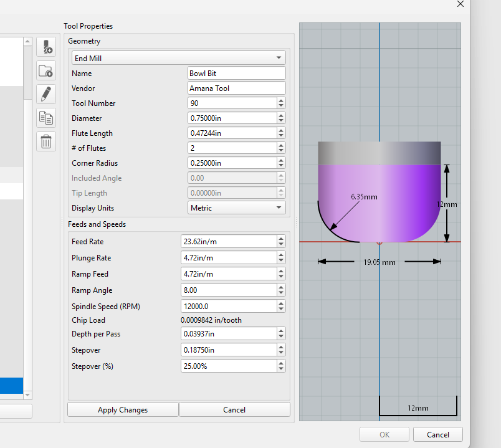
Task: Click the Cancel button at dialog bottom
Action: click(x=438, y=434)
